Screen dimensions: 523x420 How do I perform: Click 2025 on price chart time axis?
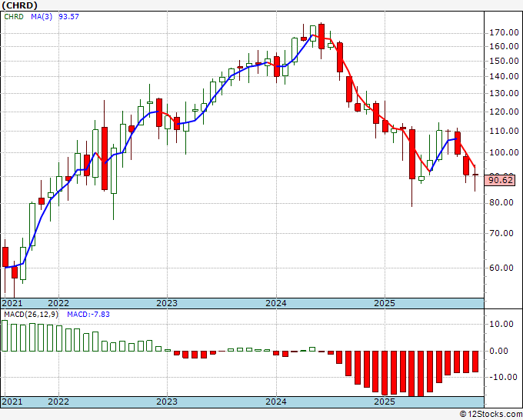pos(385,303)
